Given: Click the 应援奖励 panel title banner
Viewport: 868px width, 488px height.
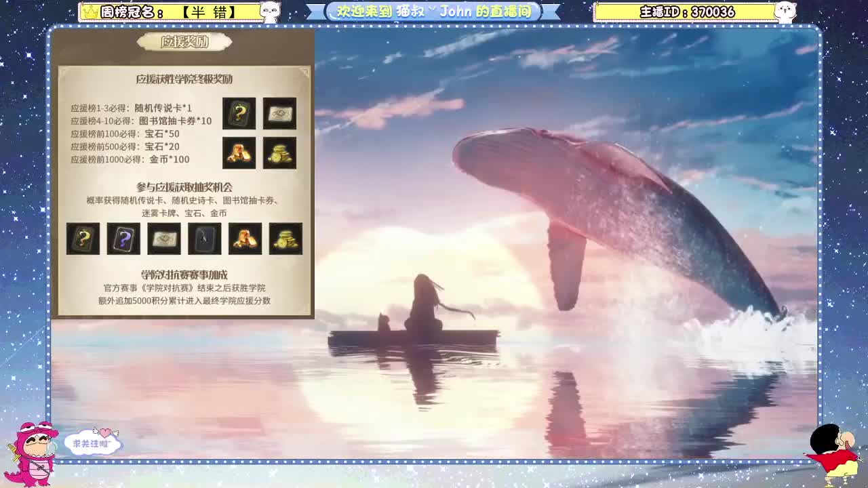Looking at the screenshot, I should 184,42.
